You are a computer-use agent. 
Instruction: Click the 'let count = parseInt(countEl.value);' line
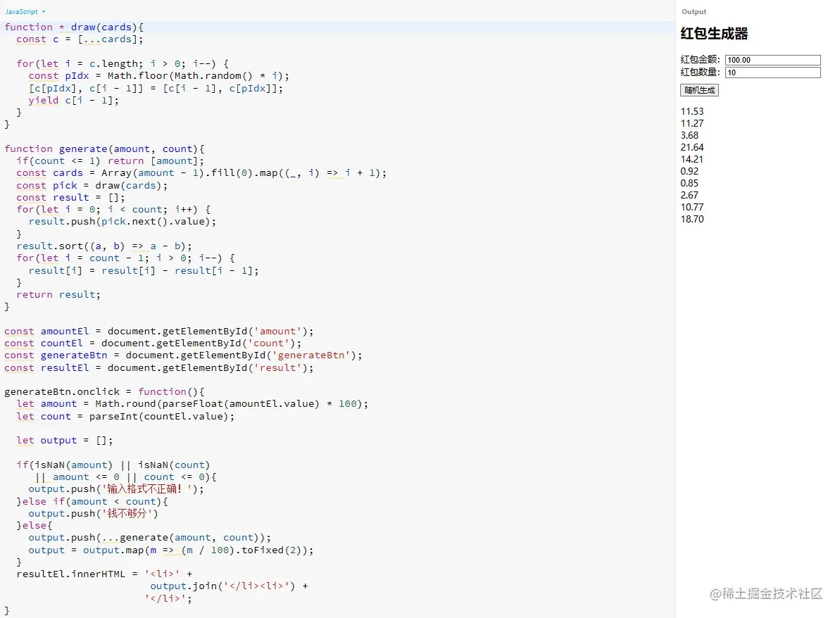[125, 417]
